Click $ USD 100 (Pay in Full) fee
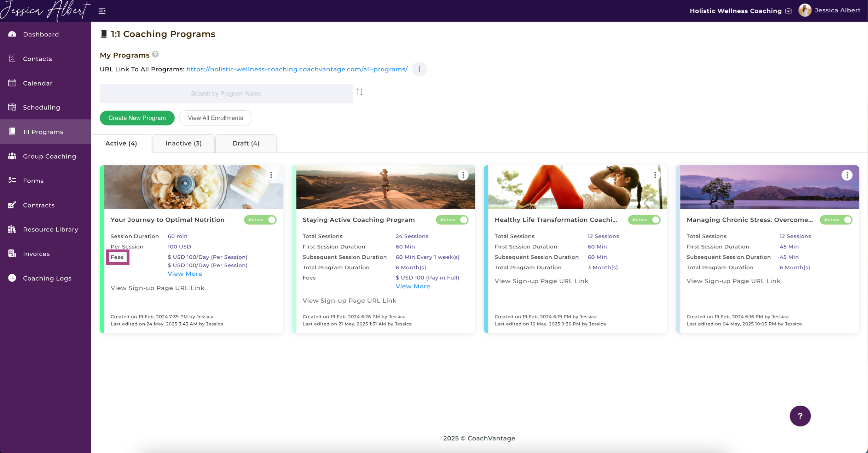 click(x=427, y=278)
